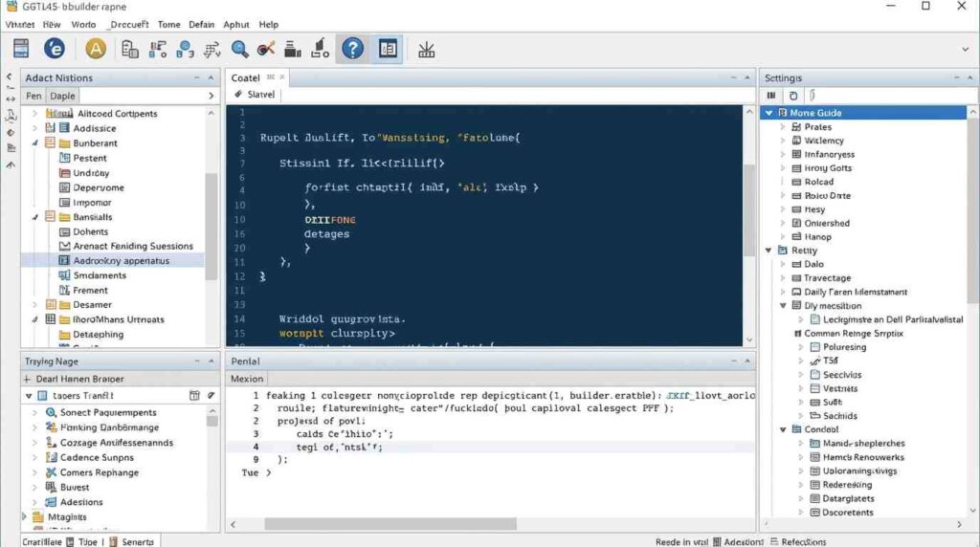
Task: Click the Senerts status bar tab
Action: point(132,542)
